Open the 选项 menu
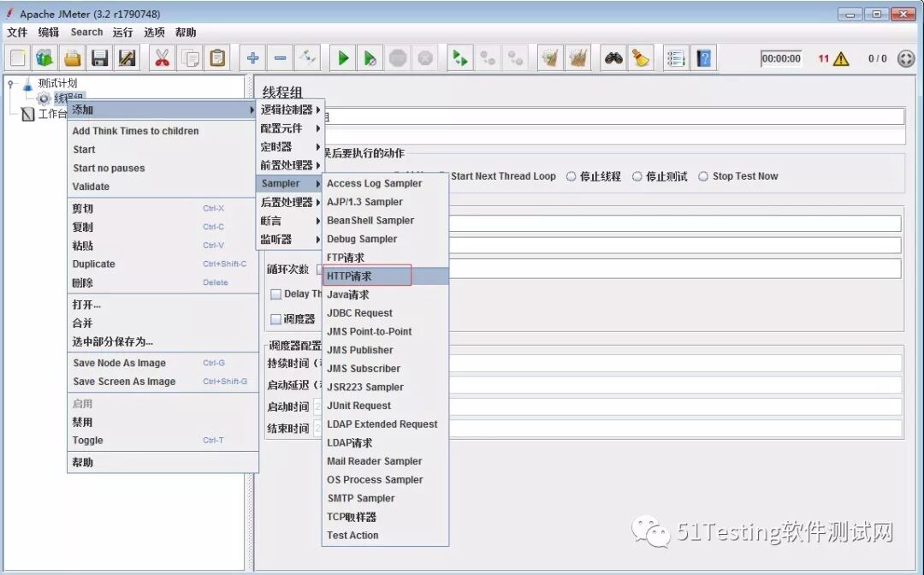The height and width of the screenshot is (575, 924). (x=154, y=33)
